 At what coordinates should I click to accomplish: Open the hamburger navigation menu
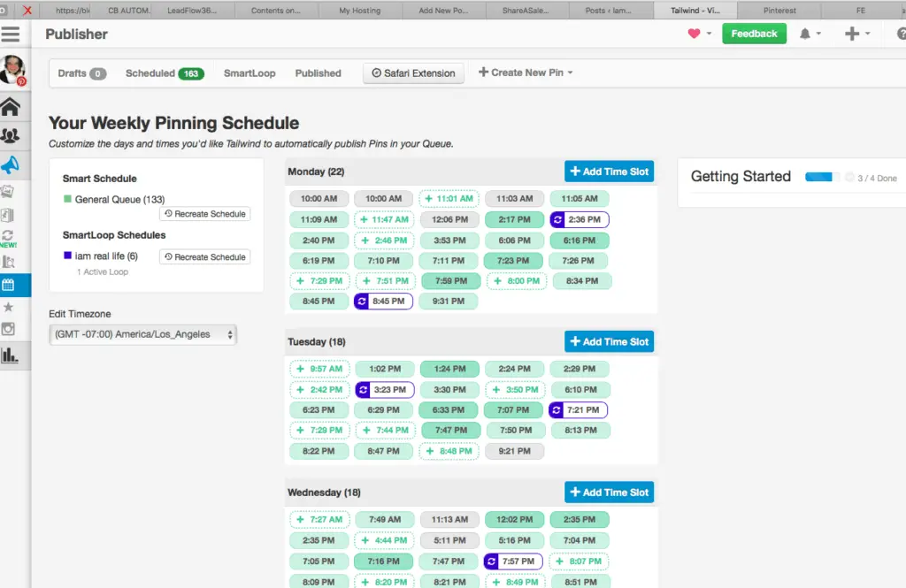coord(11,34)
